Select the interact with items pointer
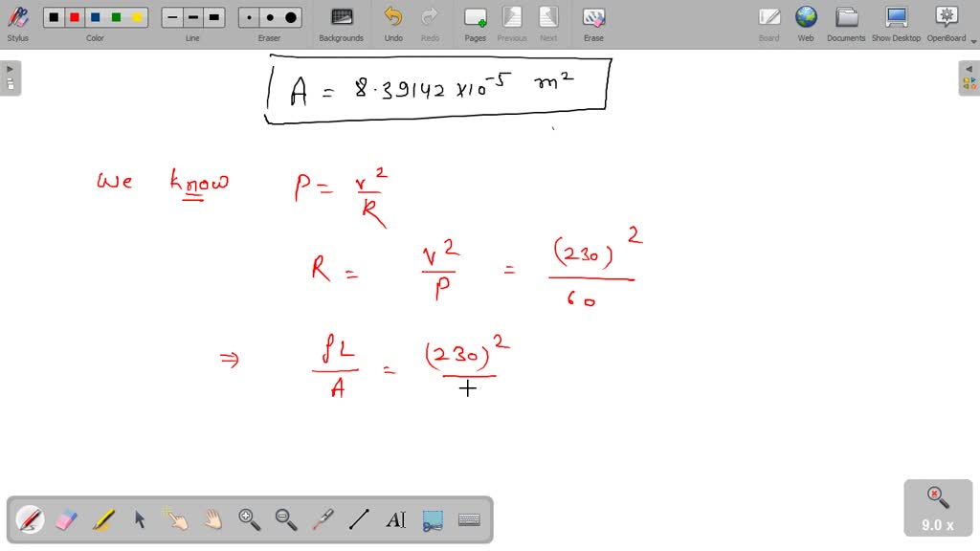The image size is (980, 551). coord(176,519)
